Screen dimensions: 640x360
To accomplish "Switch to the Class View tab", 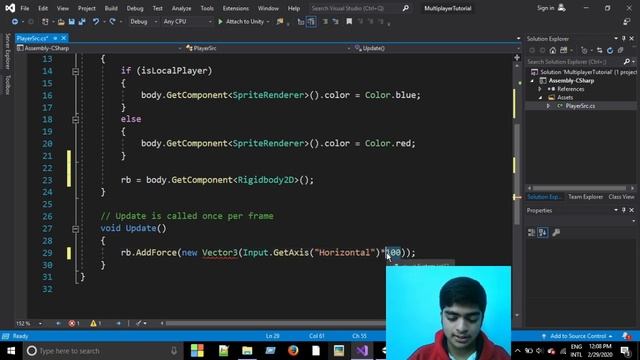I will pos(621,197).
